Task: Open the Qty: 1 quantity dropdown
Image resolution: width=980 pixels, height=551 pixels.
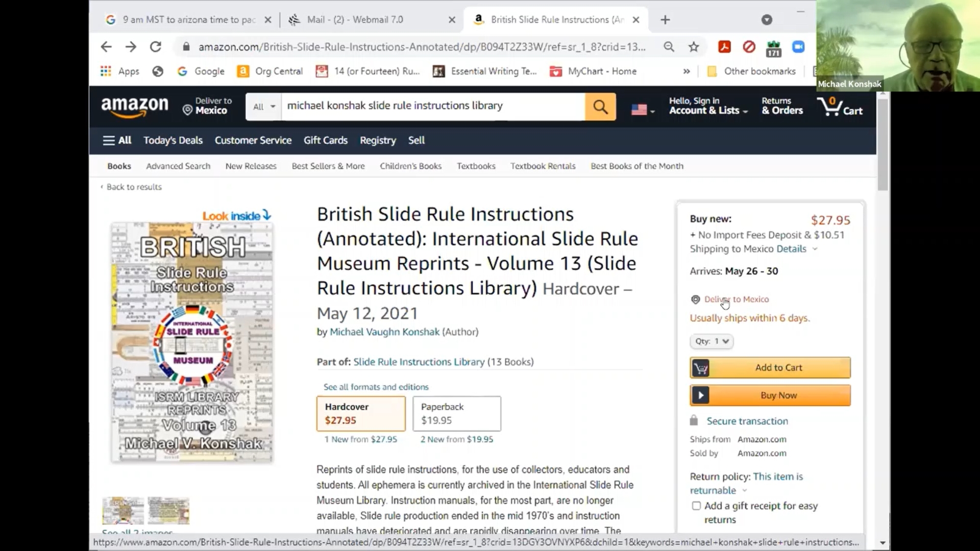Action: click(712, 341)
